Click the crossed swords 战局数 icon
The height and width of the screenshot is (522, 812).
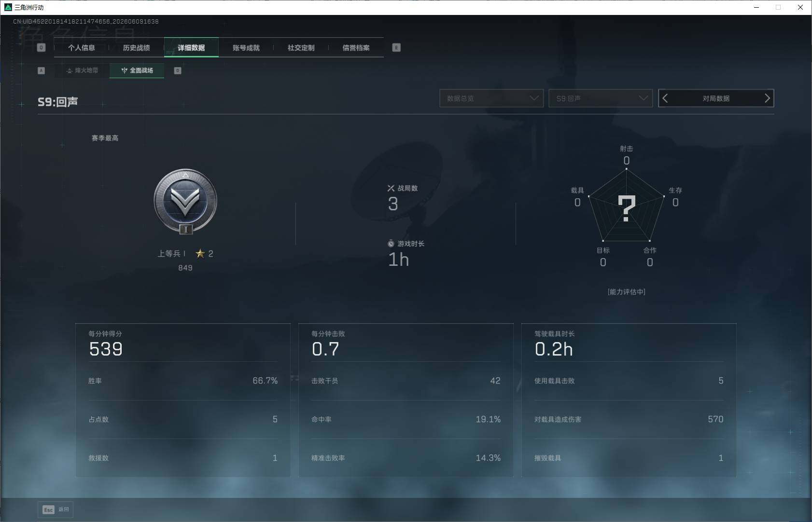[391, 188]
